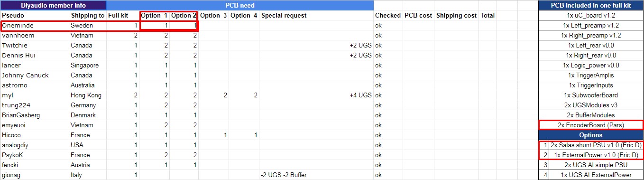The height and width of the screenshot is (180, 644).
Task: Click the 'Checked' column header
Action: 388,15
